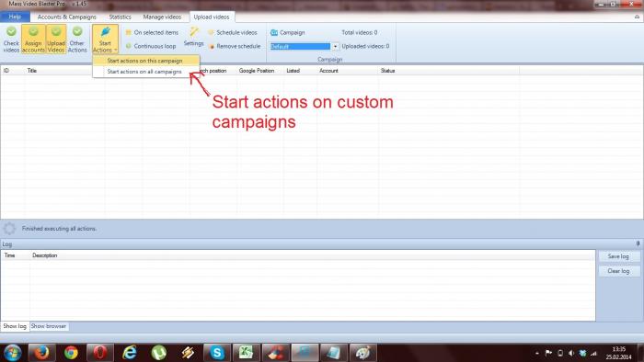644x362 pixels.
Task: Enable Continuous loop option
Action: click(x=151, y=46)
